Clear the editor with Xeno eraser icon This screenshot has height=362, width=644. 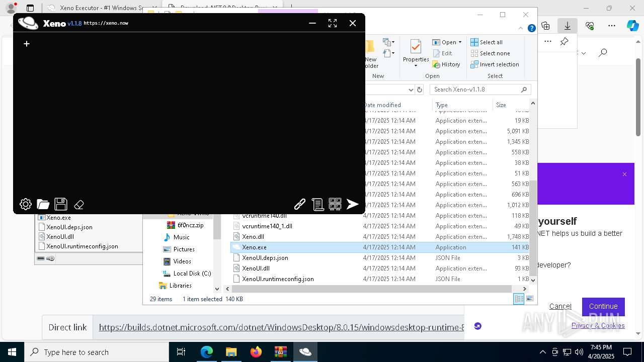point(79,205)
